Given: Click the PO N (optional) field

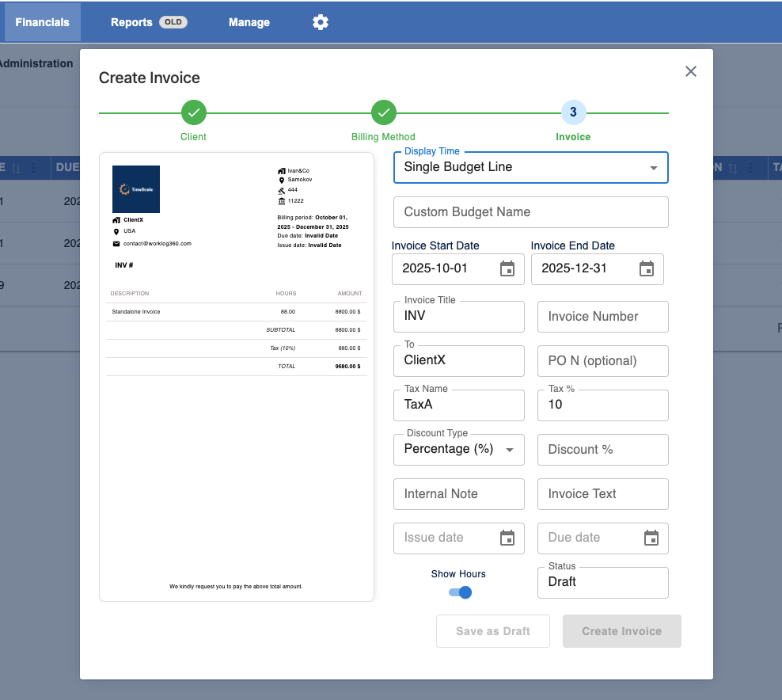Looking at the screenshot, I should coord(602,361).
